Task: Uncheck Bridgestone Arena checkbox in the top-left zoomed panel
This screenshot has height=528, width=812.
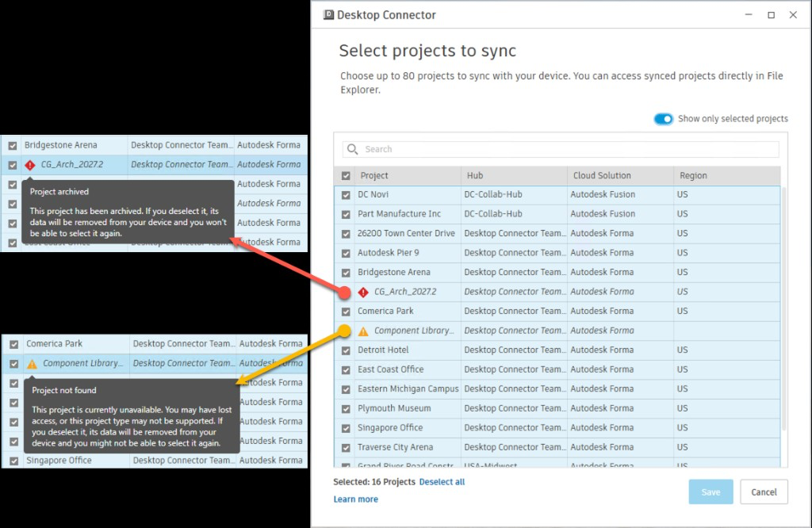Action: 13,146
